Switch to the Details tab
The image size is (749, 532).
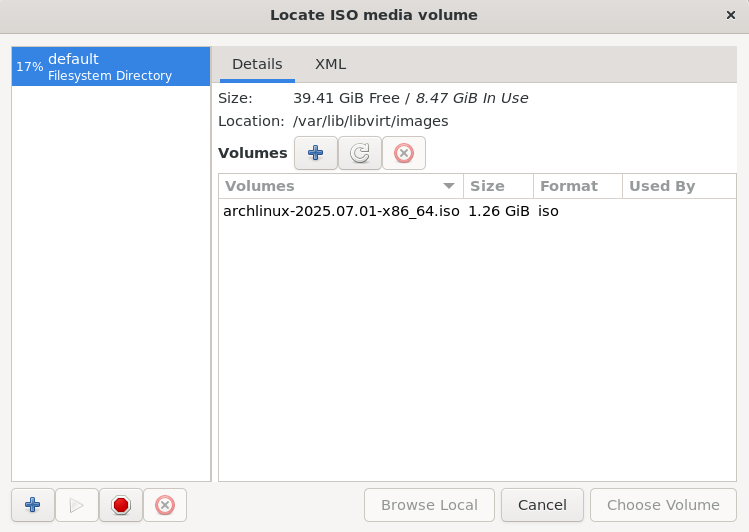(x=257, y=64)
